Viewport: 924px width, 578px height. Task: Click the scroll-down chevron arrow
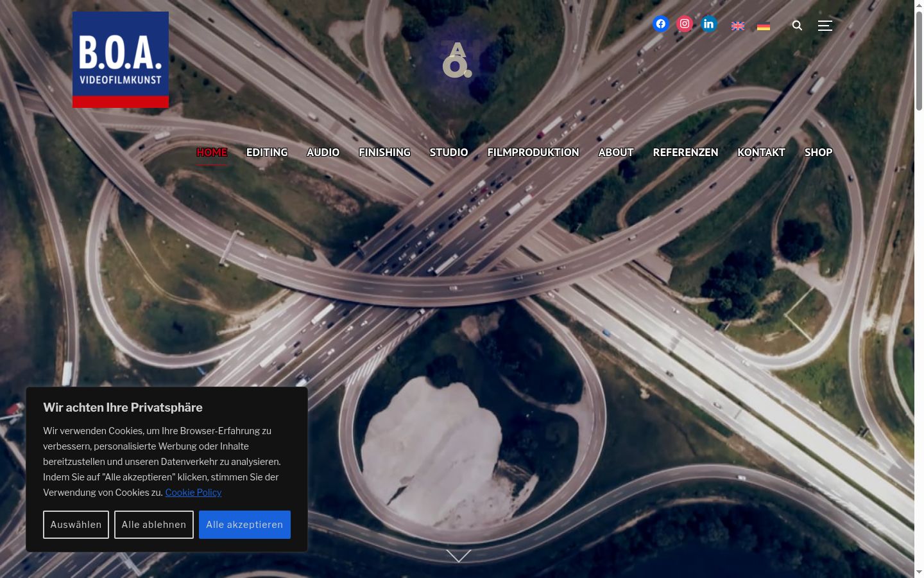(x=459, y=556)
